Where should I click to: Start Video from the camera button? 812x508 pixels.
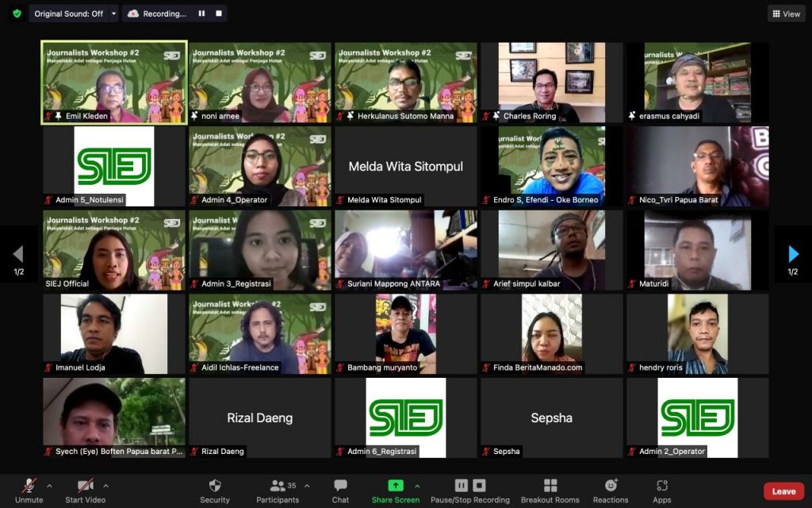tap(85, 491)
